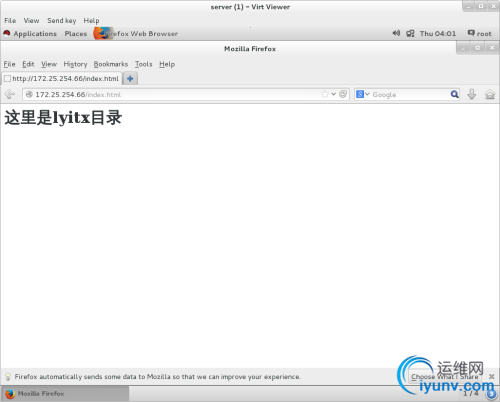Viewport: 500px width, 402px height.
Task: Open the search engine selector dropdown
Action: [x=362, y=94]
